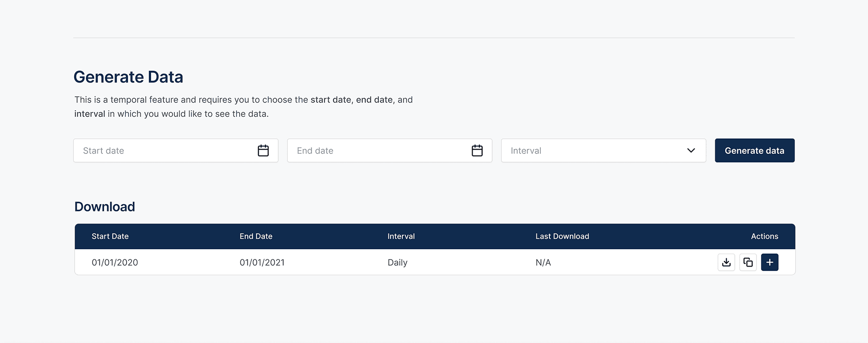Click the copy icon in Actions
The image size is (868, 343).
[748, 262]
